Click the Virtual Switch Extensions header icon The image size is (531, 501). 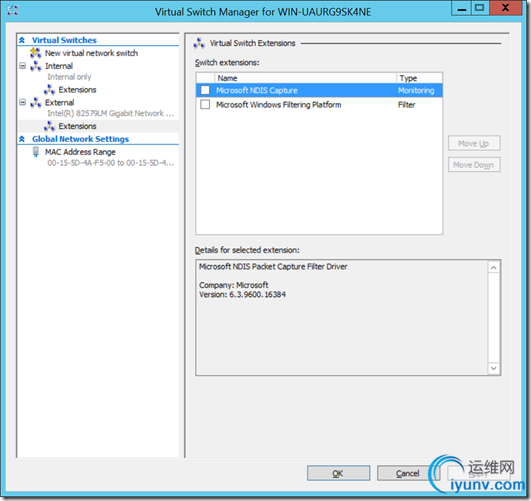pyautogui.click(x=199, y=43)
